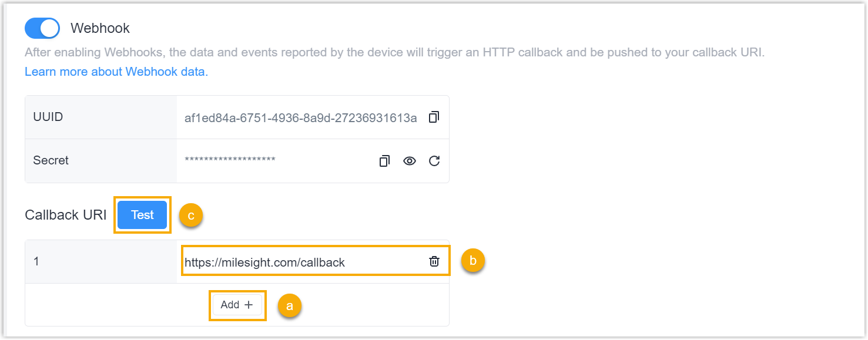The image size is (868, 340).
Task: Copy the Secret using its copy icon
Action: pos(384,161)
